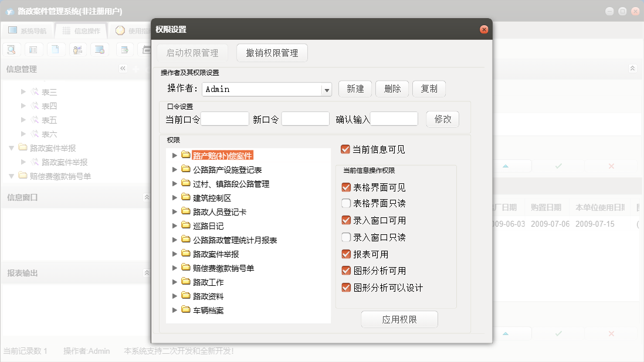Focus the 确认输入 input field

pos(394,119)
